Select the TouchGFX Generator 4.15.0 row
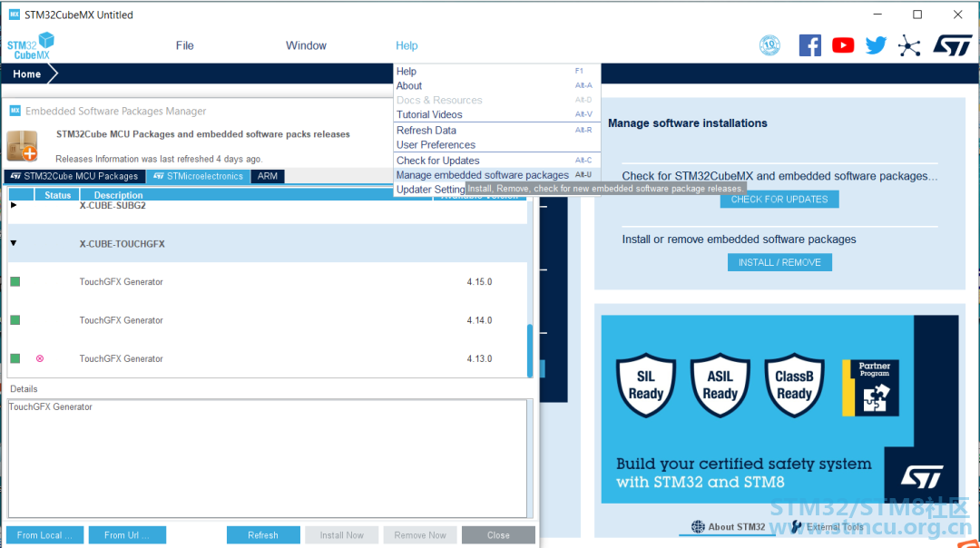980x548 pixels. pos(267,282)
